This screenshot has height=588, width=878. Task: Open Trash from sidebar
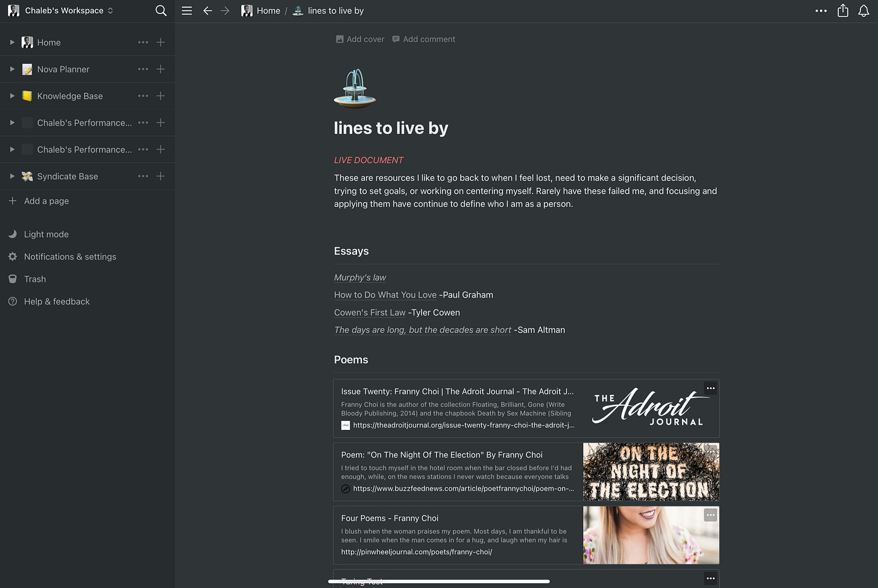pos(35,279)
